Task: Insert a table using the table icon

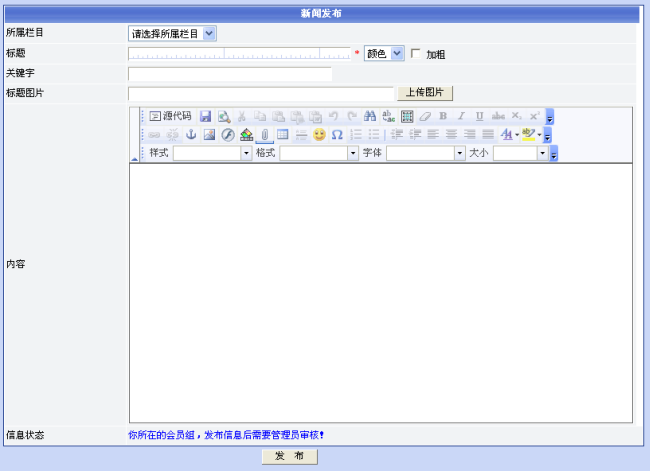Action: [x=283, y=134]
